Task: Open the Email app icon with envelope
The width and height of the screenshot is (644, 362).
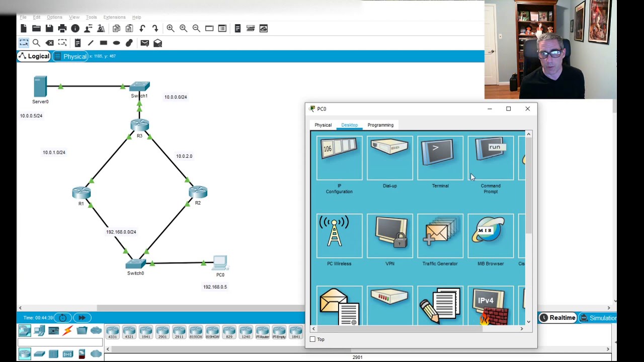Action: pyautogui.click(x=339, y=306)
